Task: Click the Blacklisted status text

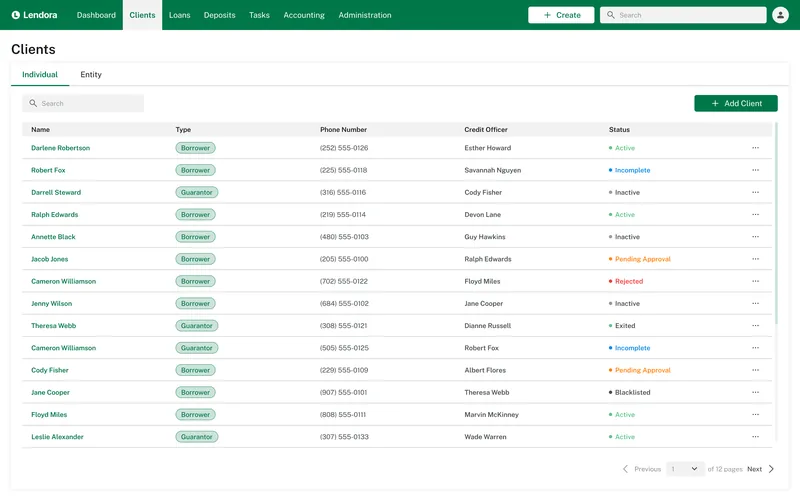Action: pyautogui.click(x=632, y=392)
